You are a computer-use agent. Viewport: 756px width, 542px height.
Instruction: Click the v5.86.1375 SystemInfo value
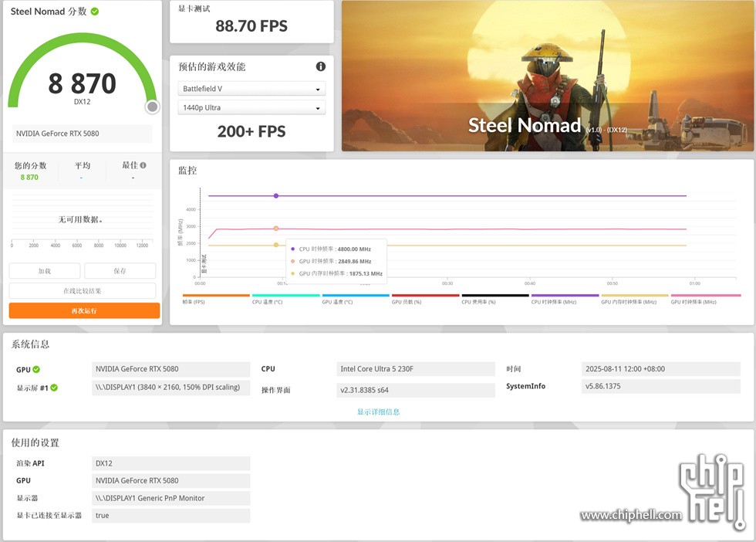click(661, 386)
